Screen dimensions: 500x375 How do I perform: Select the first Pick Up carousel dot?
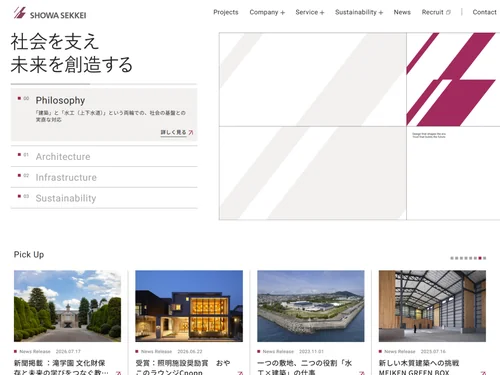click(x=452, y=258)
